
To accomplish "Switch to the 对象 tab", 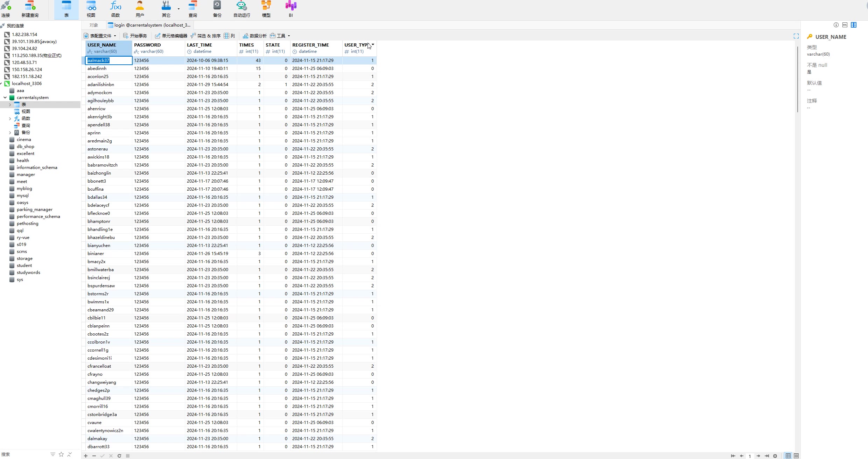I will (x=93, y=25).
